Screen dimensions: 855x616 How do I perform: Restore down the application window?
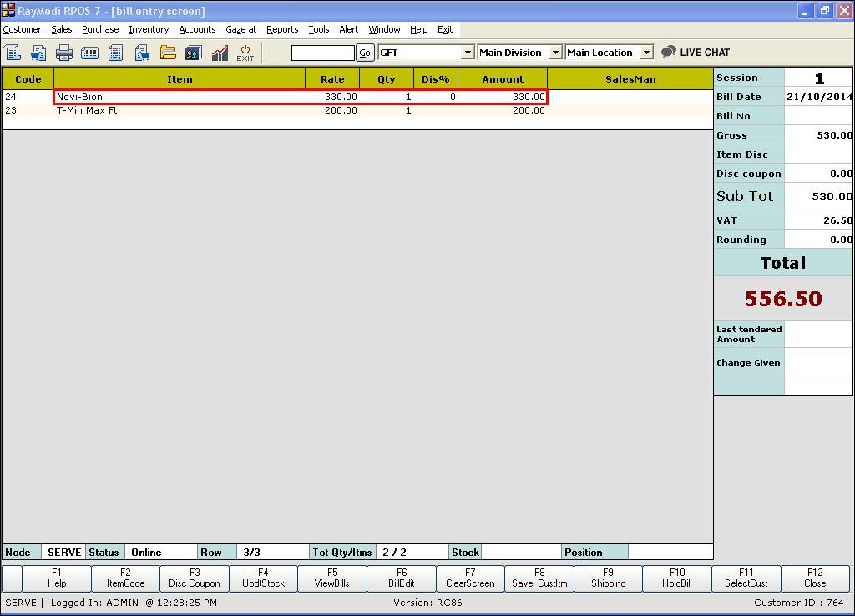click(x=824, y=10)
